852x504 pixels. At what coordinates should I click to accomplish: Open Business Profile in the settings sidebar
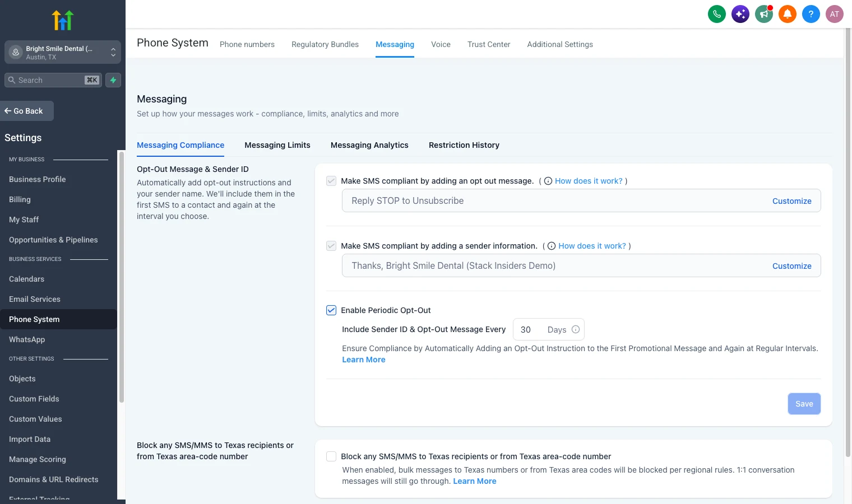coord(38,179)
